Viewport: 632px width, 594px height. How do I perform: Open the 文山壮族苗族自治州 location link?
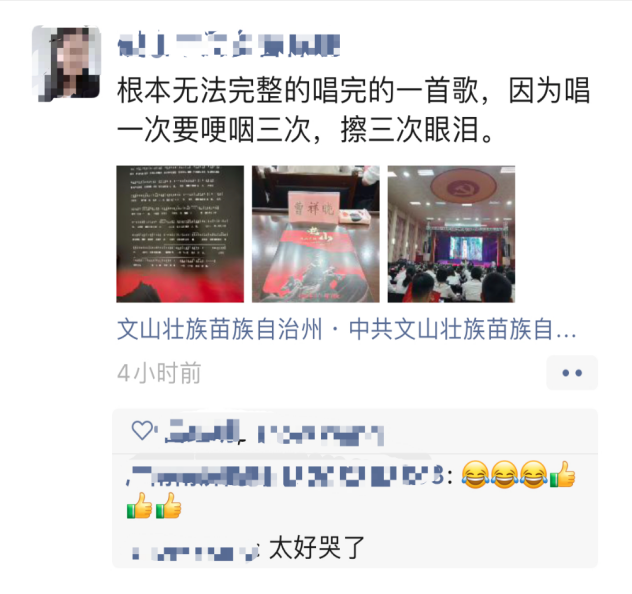click(x=220, y=329)
